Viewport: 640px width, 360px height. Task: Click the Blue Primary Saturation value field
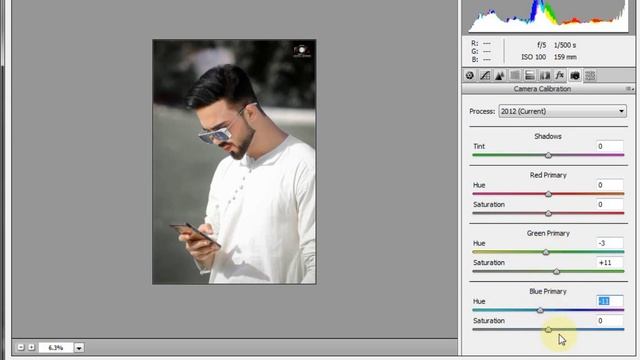[x=610, y=320]
